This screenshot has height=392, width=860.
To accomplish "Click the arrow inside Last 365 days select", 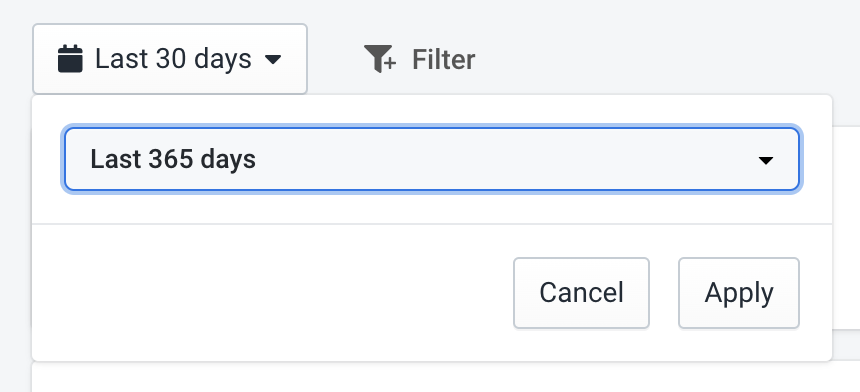I will coord(765,160).
